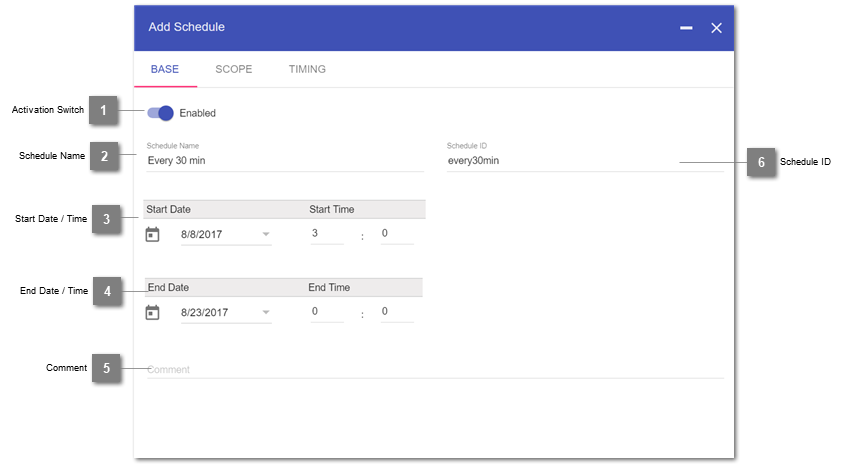The width and height of the screenshot is (847, 467).
Task: Click the Schedule Name input field
Action: (x=284, y=160)
